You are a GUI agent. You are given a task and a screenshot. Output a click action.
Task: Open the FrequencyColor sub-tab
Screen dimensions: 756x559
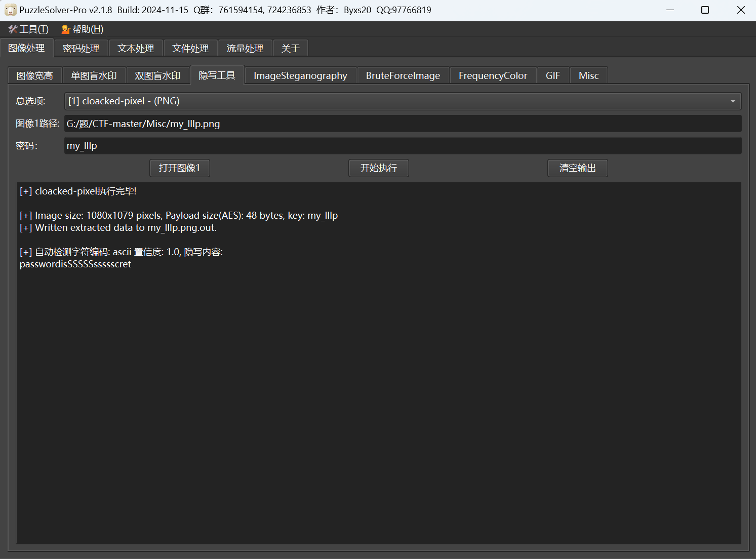(x=493, y=76)
